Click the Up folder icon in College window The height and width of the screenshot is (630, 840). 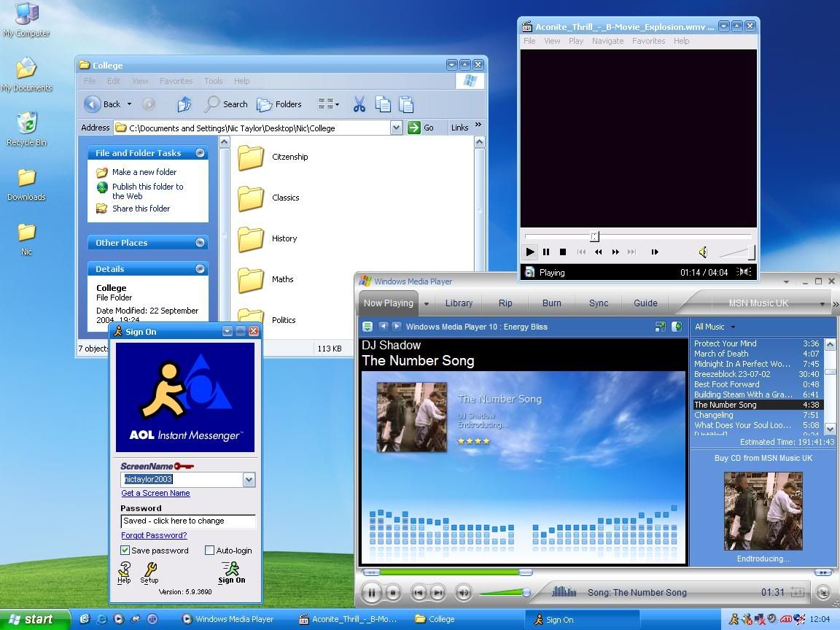[x=184, y=104]
